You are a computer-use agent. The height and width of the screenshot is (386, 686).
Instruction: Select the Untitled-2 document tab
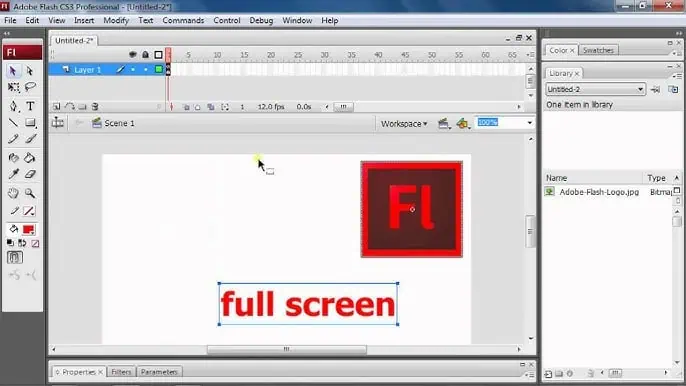click(74, 40)
